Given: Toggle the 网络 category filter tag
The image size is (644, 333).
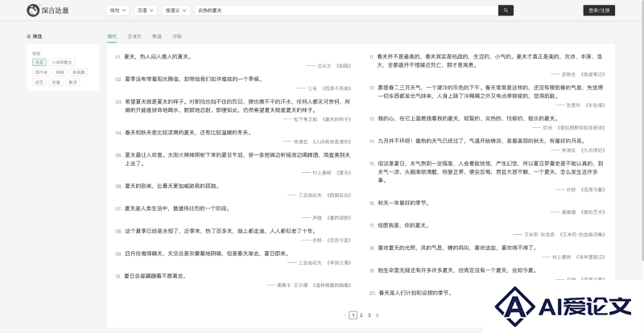Looking at the screenshot, I should pyautogui.click(x=60, y=72).
